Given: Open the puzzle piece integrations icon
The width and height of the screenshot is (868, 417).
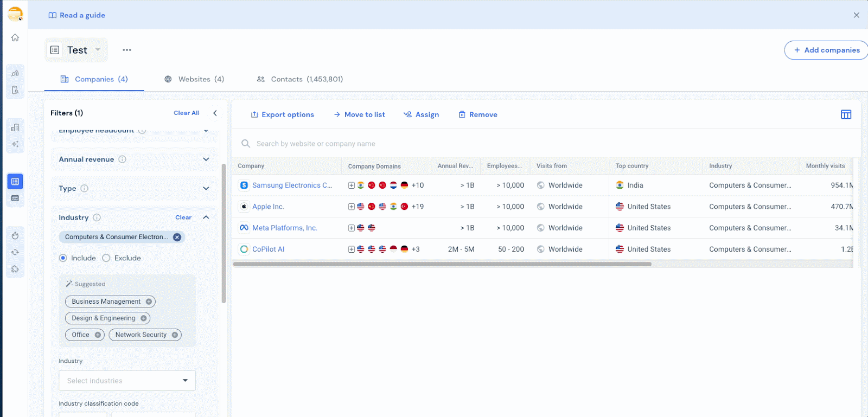Looking at the screenshot, I should tap(15, 269).
